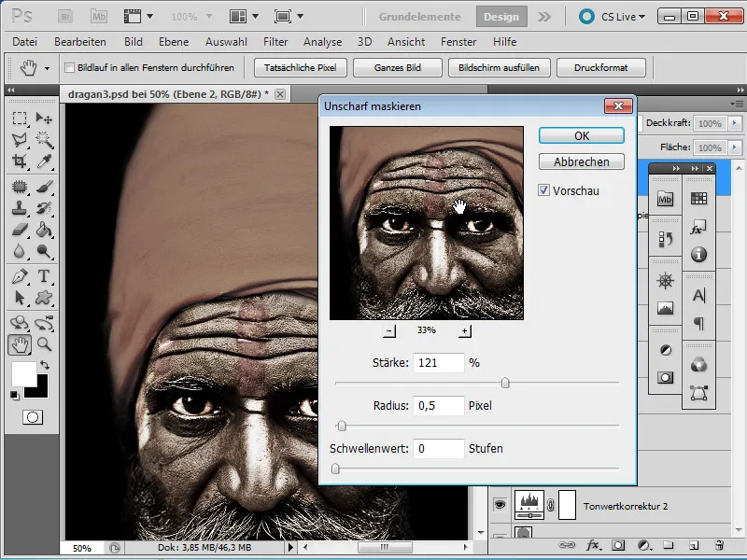Select the Custom Shape tool
This screenshot has height=560, width=747.
click(x=44, y=298)
